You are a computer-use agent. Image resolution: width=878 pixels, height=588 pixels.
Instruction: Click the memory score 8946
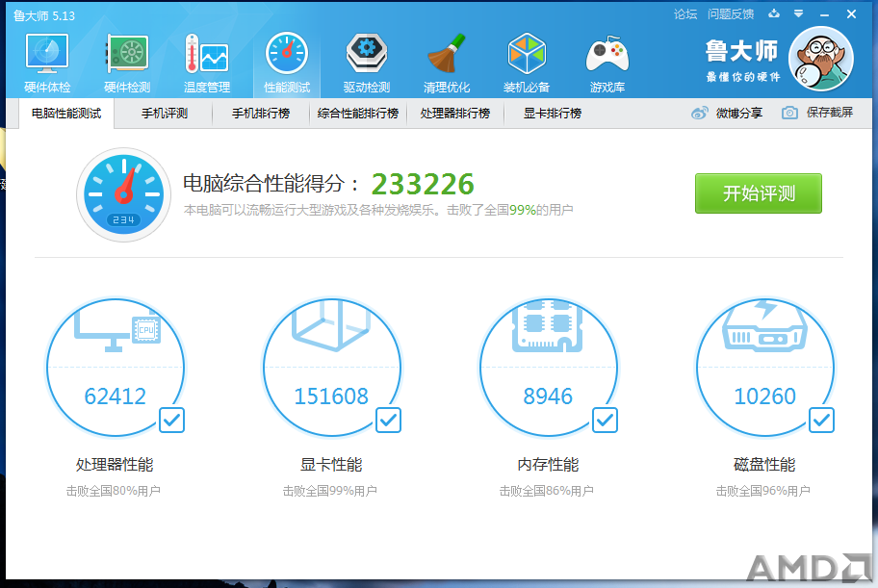[548, 396]
